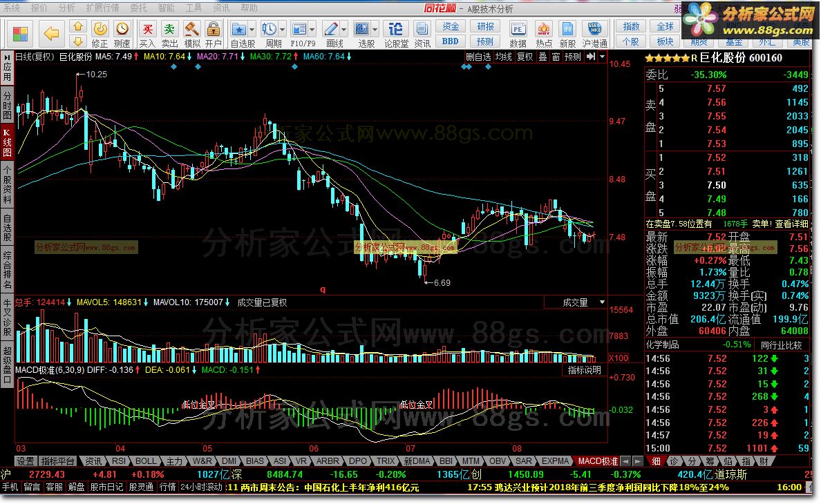Select the 画线 line drawing pencil icon
821x504 pixels.
click(x=331, y=29)
